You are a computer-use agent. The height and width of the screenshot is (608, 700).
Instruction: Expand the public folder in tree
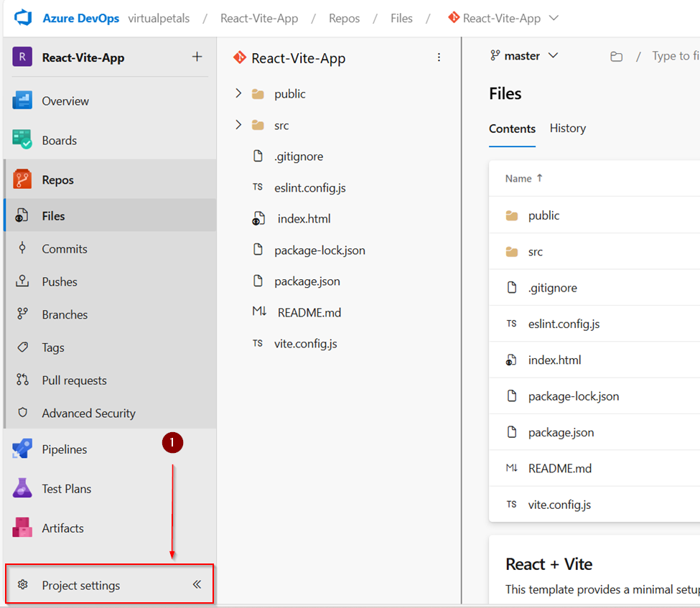coord(238,93)
